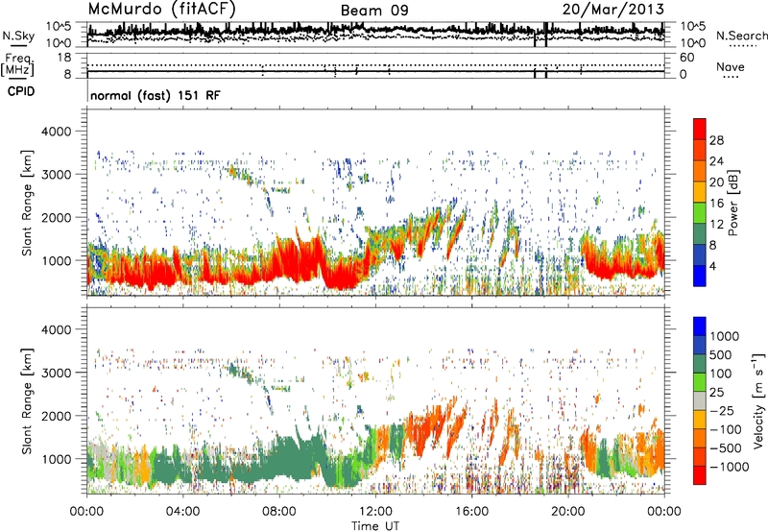Click the red top of the power colorbar
The image size is (768, 532).
[700, 129]
